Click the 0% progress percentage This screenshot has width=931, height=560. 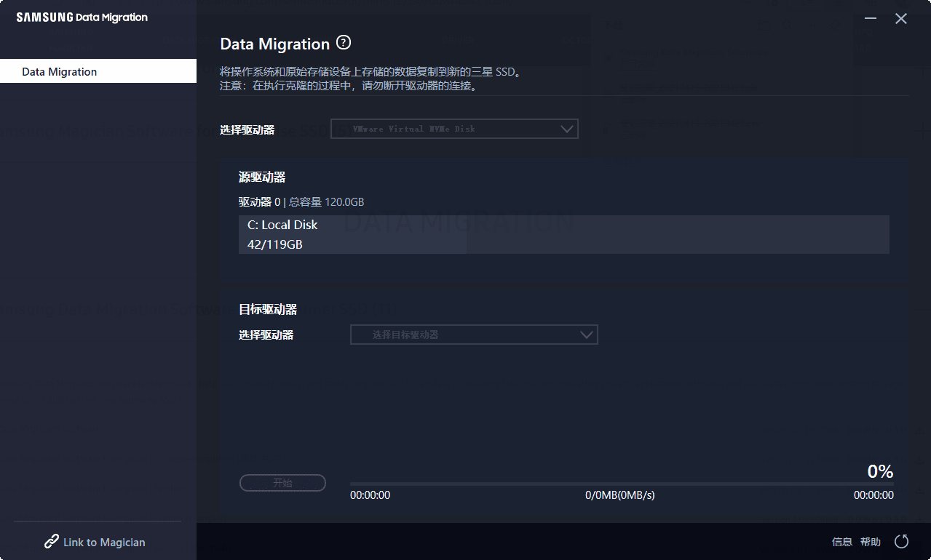click(879, 471)
